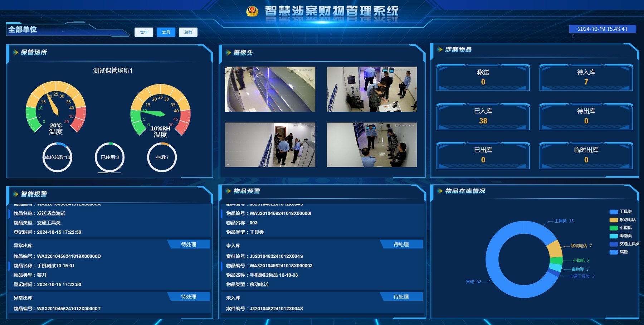The image size is (644, 325).
Task: Select the 本年 time filter tab
Action: pyautogui.click(x=144, y=32)
